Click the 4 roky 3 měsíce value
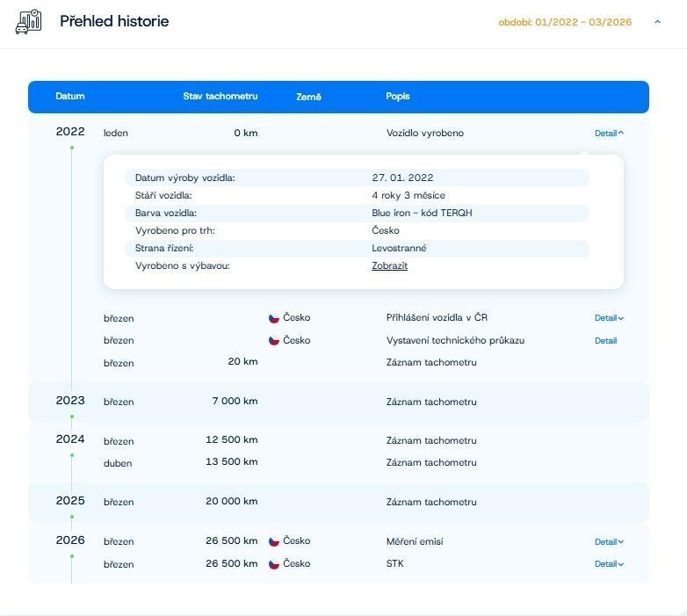This screenshot has height=616, width=687. pos(409,195)
